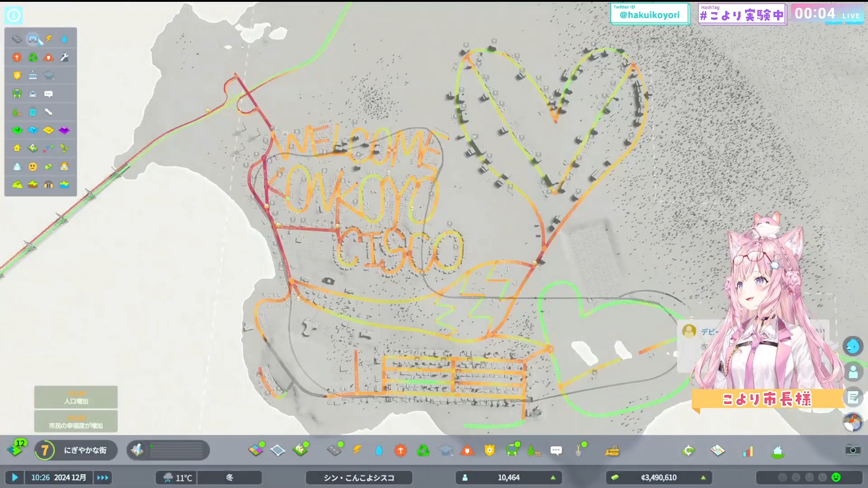Show Public transport bus info view in panel
The height and width of the screenshot is (488, 868).
(17, 94)
